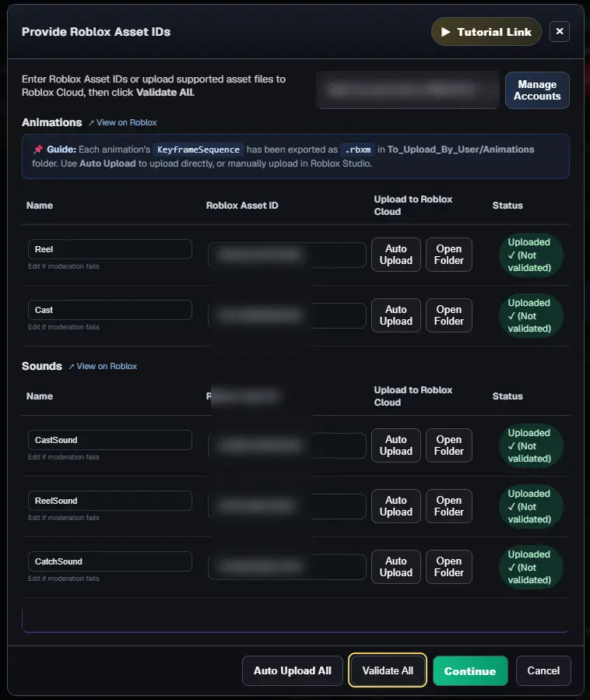Edit the ReelSound name field

[x=110, y=501]
